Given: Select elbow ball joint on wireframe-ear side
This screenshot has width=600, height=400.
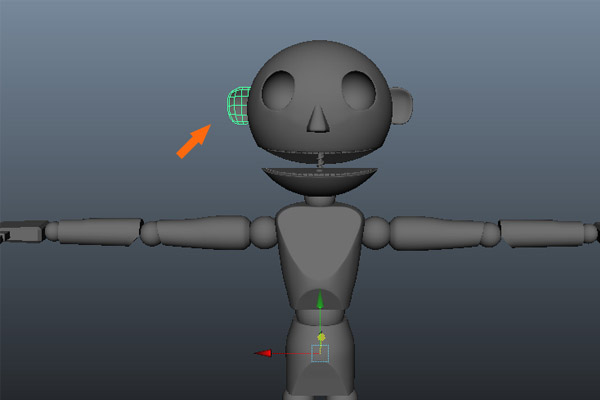Looking at the screenshot, I should [150, 233].
